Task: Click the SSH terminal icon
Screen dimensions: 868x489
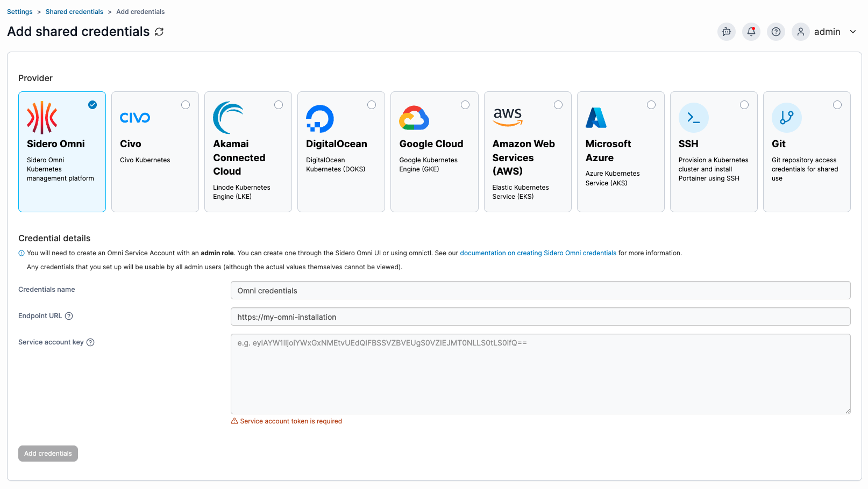Action: 694,118
